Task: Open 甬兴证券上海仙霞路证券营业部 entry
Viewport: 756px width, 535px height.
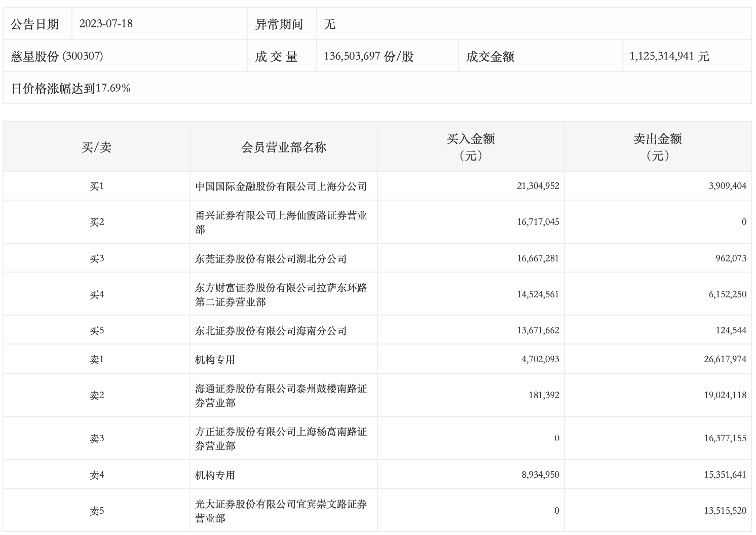Action: pos(281,222)
